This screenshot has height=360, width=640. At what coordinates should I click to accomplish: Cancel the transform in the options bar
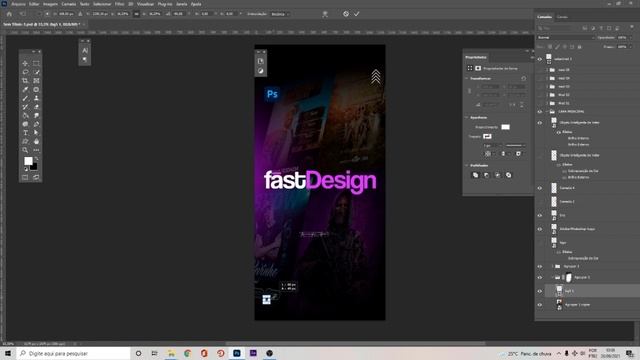(346, 14)
